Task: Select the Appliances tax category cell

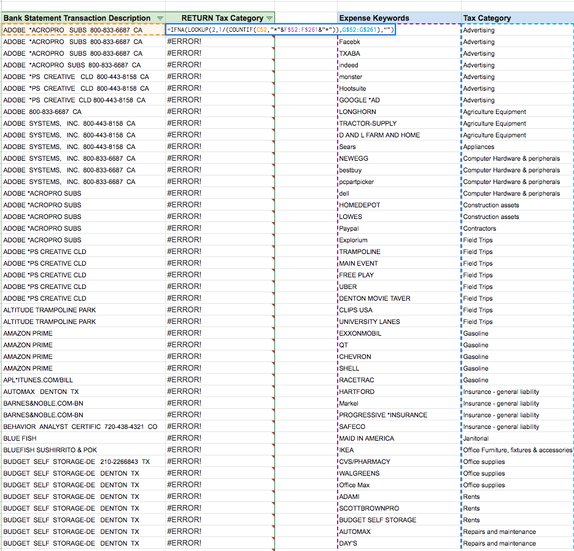Action: click(x=517, y=147)
